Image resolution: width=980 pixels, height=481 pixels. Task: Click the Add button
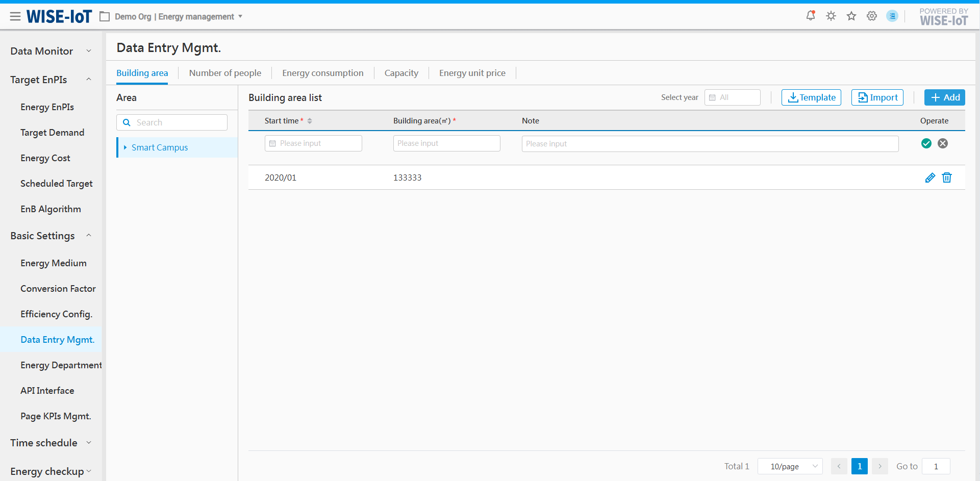(x=944, y=97)
